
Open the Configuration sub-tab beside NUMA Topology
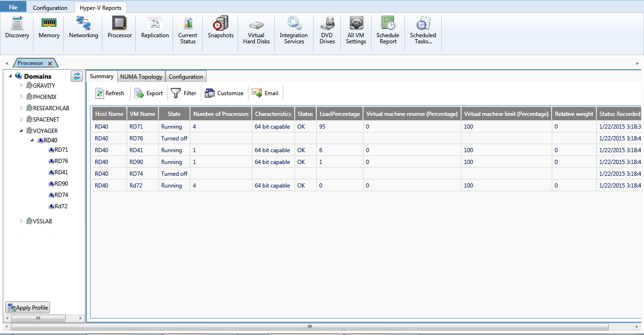coord(186,77)
